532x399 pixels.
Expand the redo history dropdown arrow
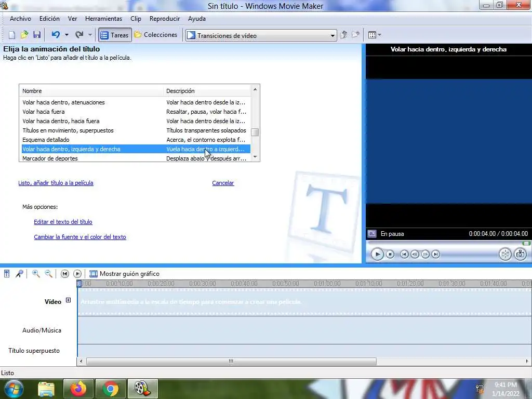(x=90, y=35)
